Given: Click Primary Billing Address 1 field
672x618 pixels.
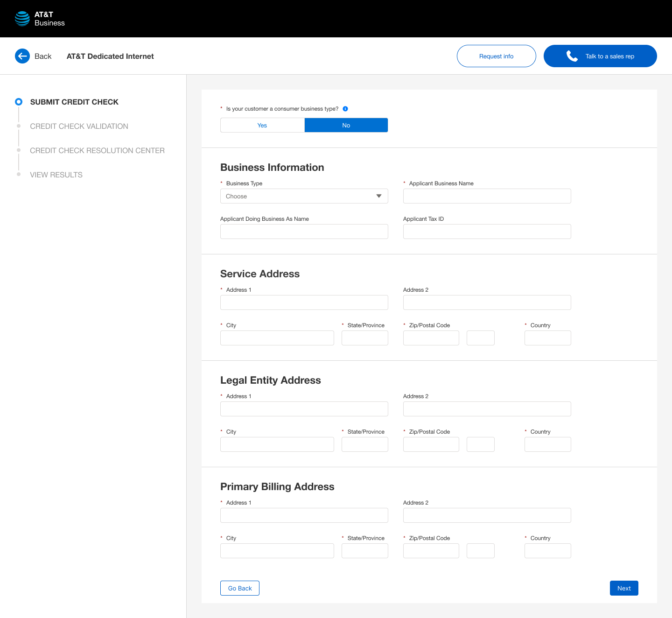Looking at the screenshot, I should click(304, 515).
